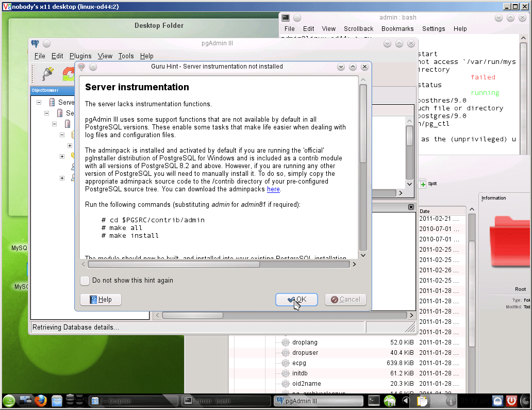
Task: Click the terminal tray icon
Action: click(374, 401)
